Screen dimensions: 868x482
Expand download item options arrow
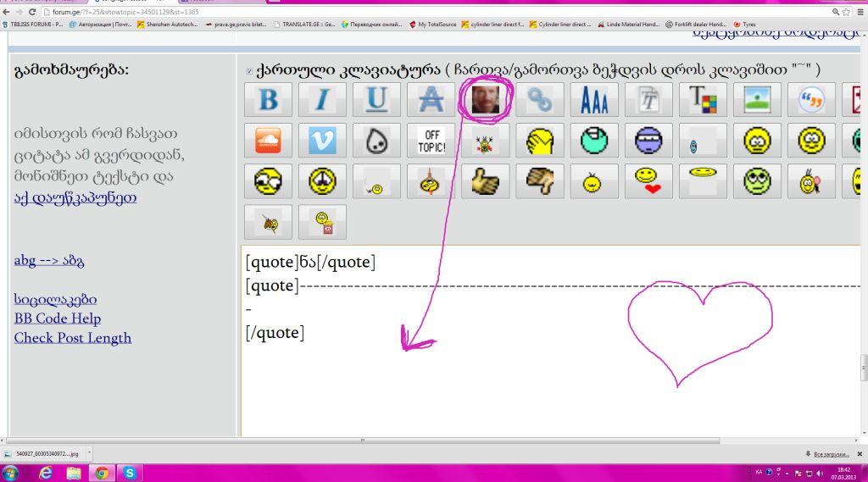click(89, 454)
